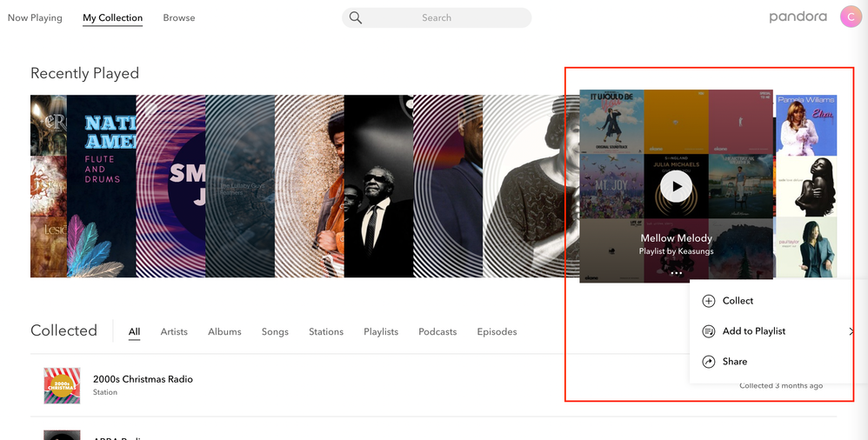Click the Collect plus icon
The height and width of the screenshot is (440, 868).
click(708, 301)
